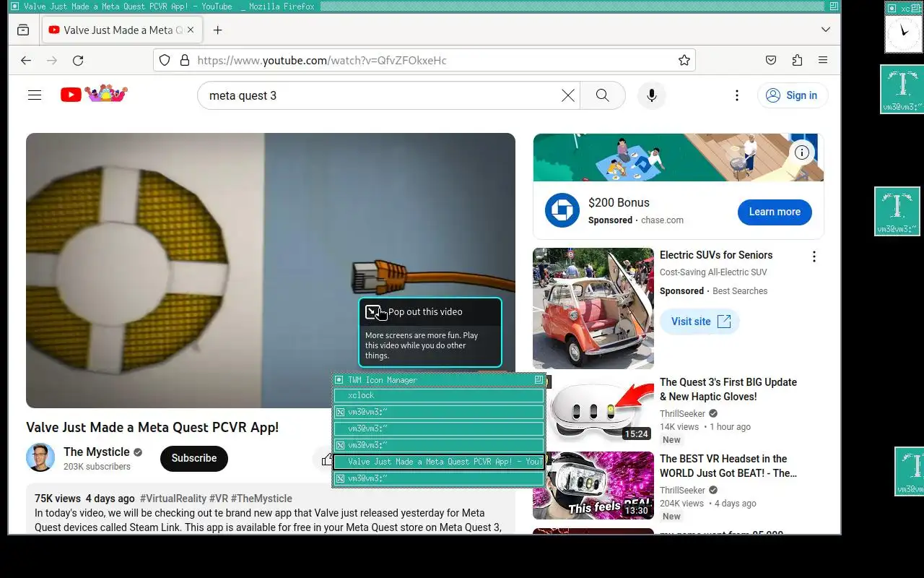Open the tracking protection shield panel
Image resolution: width=924 pixels, height=578 pixels.
tap(165, 60)
